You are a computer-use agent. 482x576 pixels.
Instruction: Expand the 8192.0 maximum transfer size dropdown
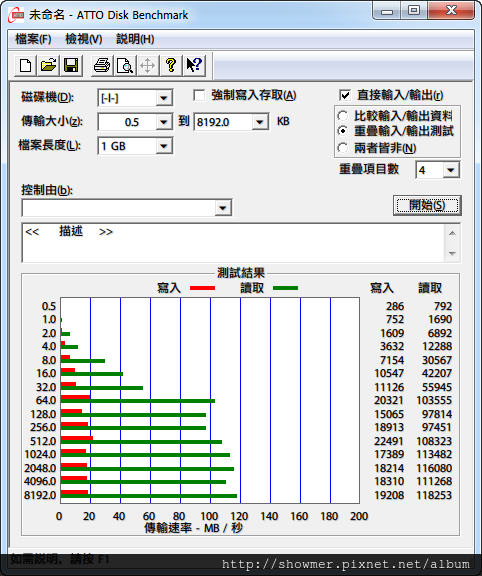pyautogui.click(x=259, y=122)
